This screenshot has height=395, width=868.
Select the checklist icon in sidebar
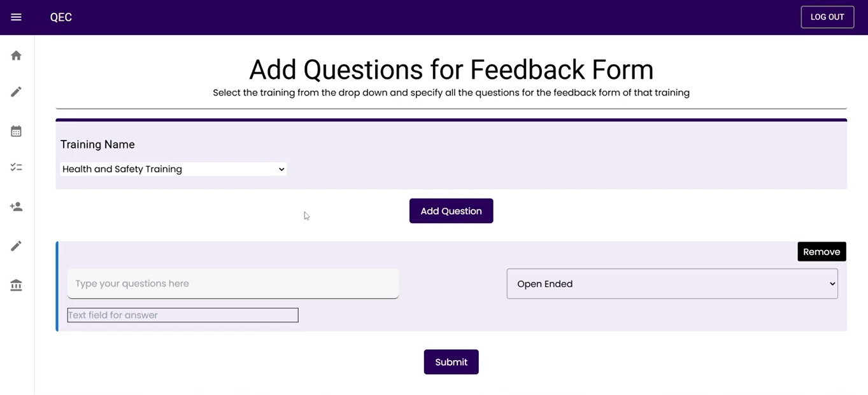tap(17, 167)
